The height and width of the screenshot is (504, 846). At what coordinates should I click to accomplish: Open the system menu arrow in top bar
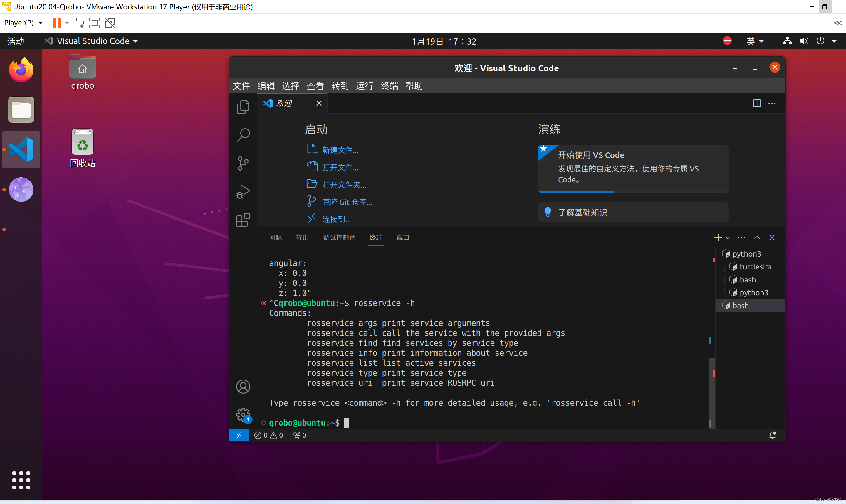[x=834, y=41]
